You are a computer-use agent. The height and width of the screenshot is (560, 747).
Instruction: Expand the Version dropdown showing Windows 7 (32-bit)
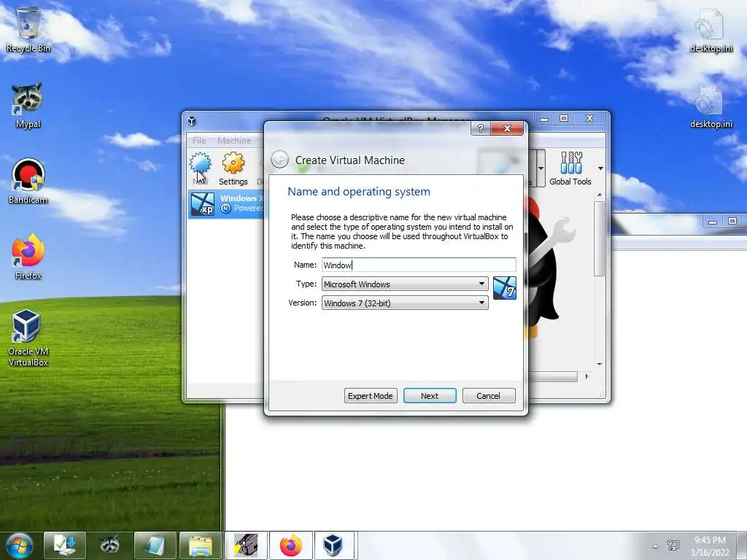pos(405,303)
